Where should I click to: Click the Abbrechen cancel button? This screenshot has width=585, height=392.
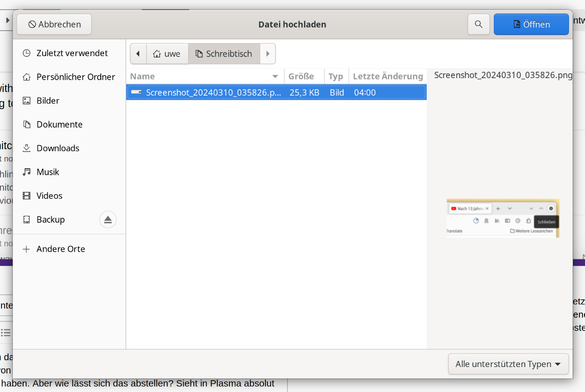click(54, 24)
